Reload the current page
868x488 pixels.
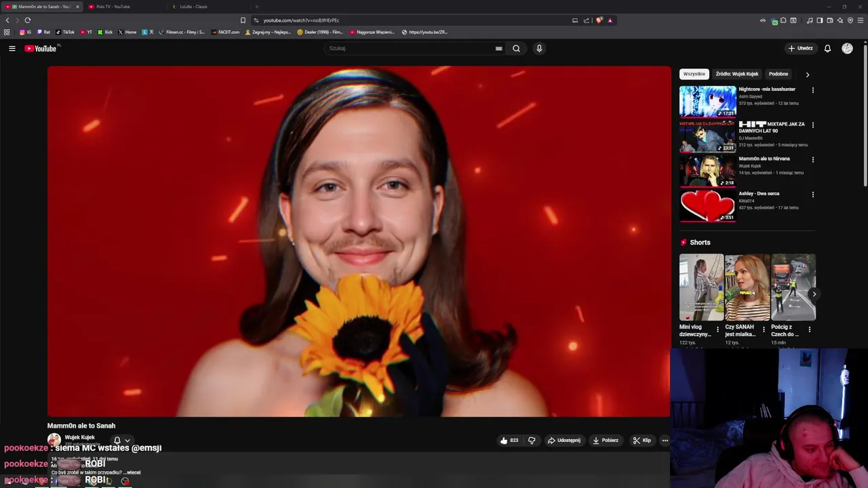28,20
